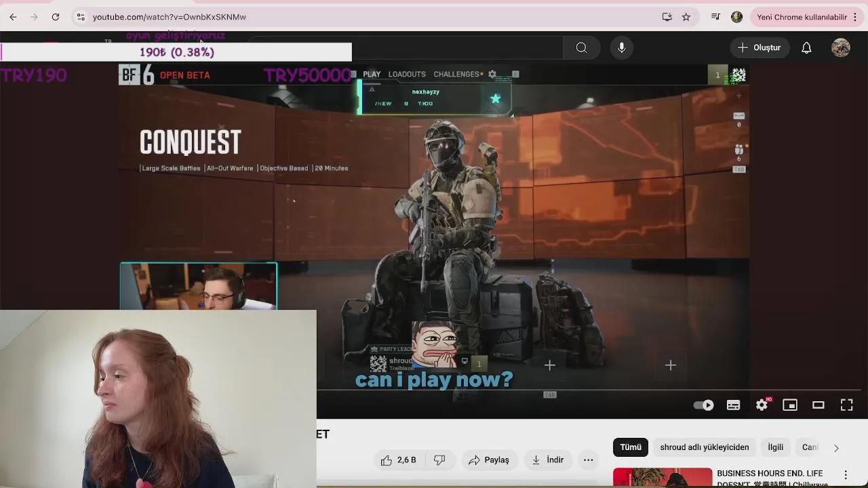Open the BUSINESS HOURS END video thumbnail
Screen dimensions: 868x488
point(663,478)
